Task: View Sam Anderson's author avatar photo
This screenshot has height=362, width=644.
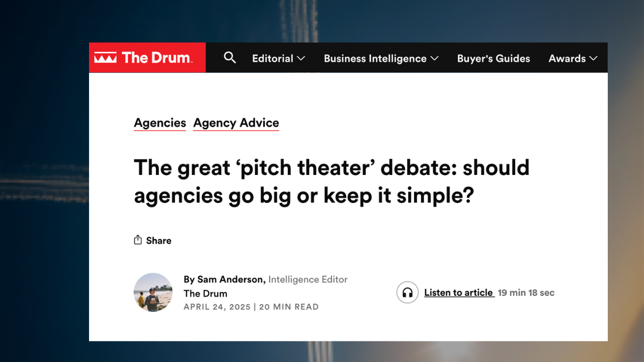Action: pos(153,293)
